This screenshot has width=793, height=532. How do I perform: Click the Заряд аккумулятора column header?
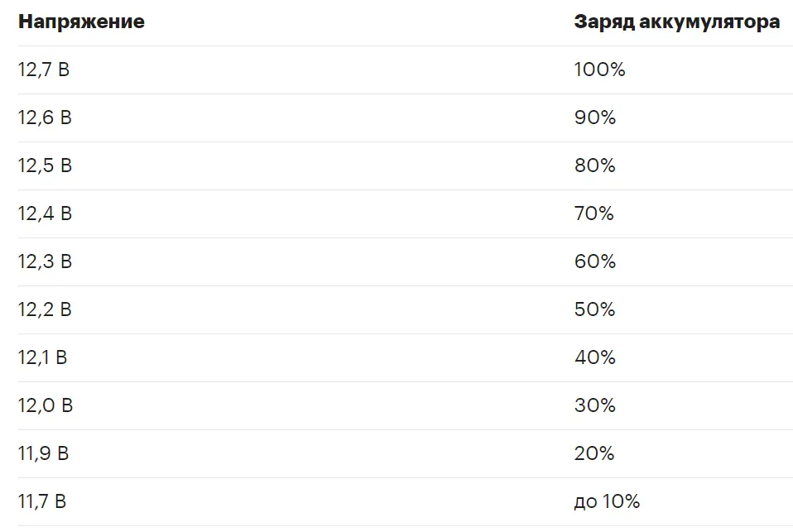pyautogui.click(x=676, y=22)
